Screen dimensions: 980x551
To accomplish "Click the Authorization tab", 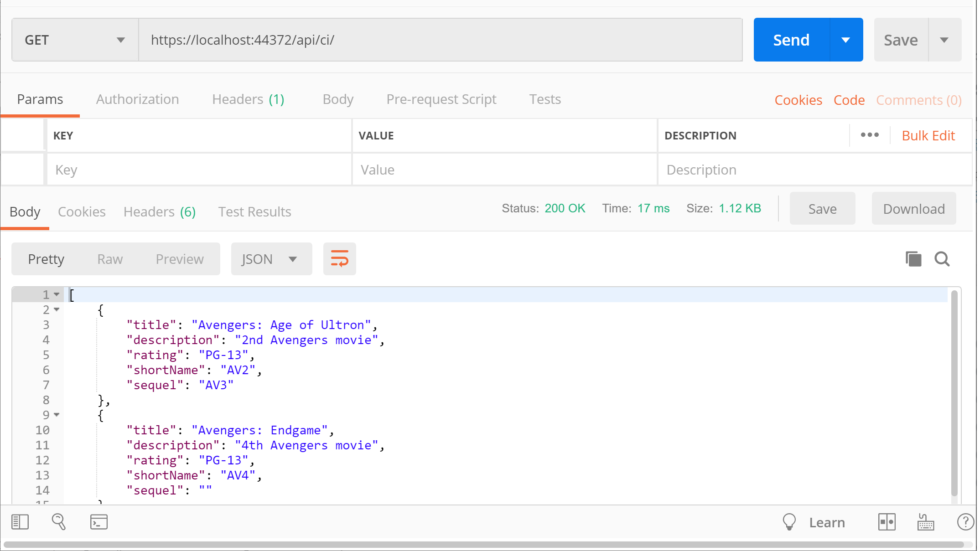I will [137, 99].
